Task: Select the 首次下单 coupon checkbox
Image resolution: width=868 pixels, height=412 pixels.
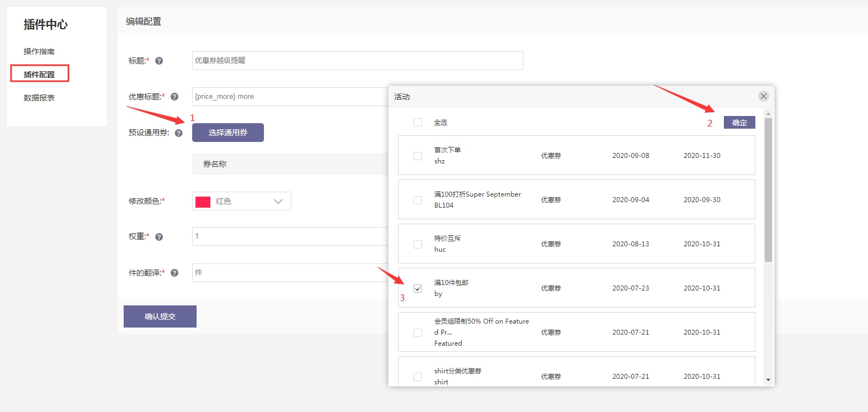Action: [x=417, y=156]
